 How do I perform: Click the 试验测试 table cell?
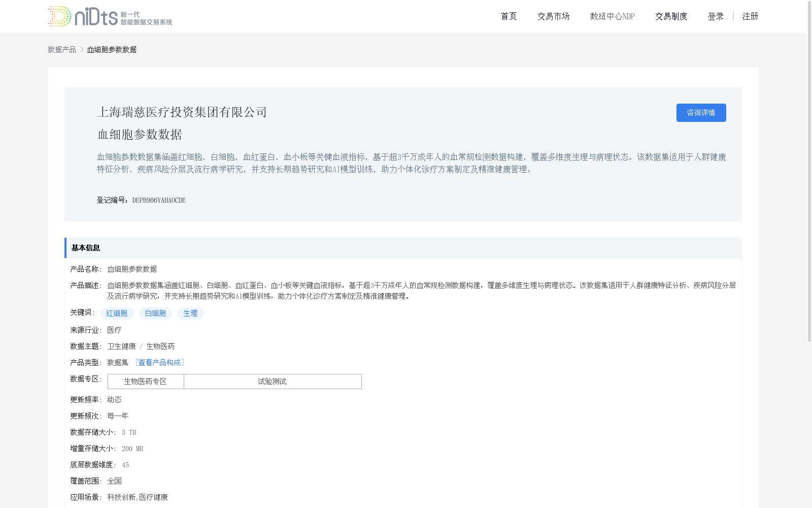pyautogui.click(x=273, y=382)
